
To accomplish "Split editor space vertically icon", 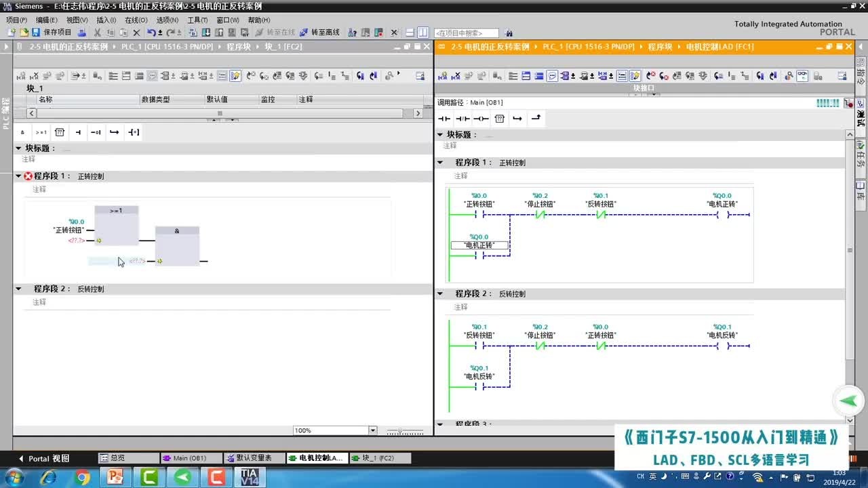I will pos(423,33).
